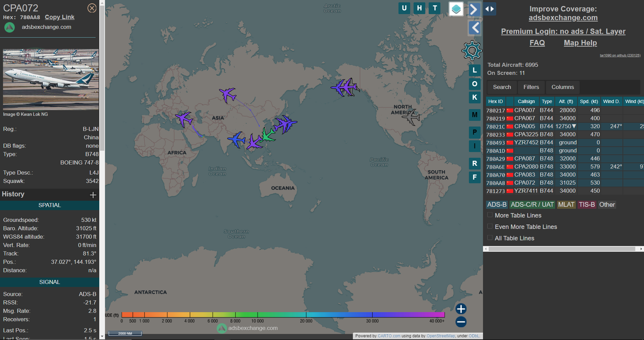Enable Even More Table Lines checkbox

click(490, 226)
